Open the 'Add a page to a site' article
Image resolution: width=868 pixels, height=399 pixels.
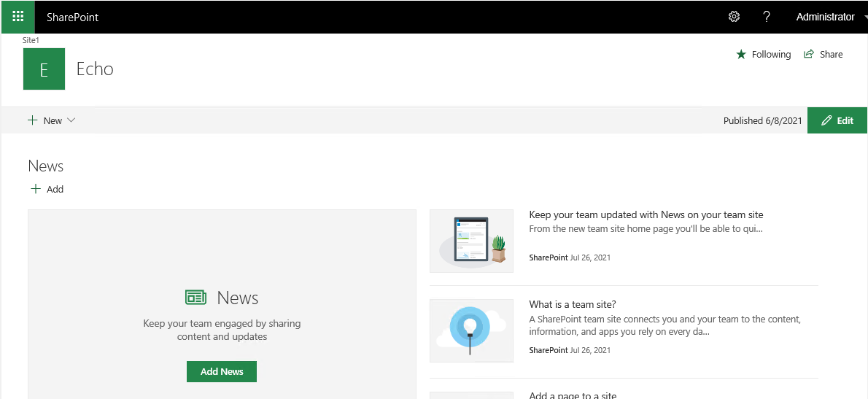pyautogui.click(x=573, y=395)
